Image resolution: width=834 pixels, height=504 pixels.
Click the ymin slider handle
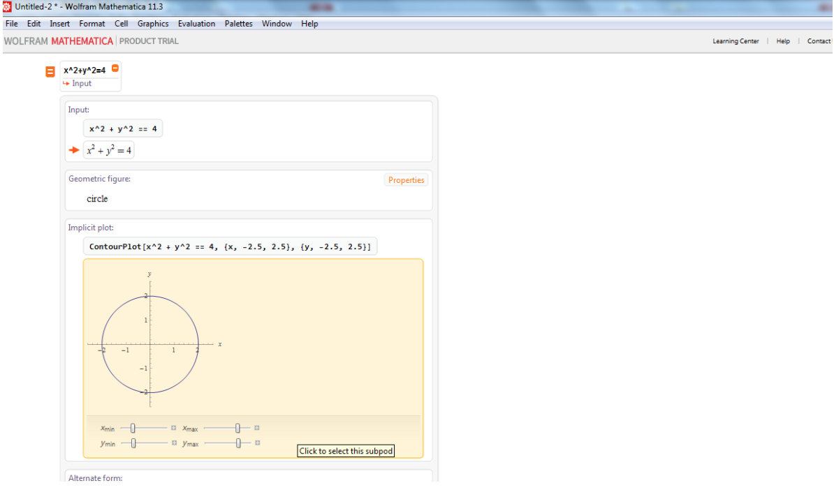coord(133,443)
